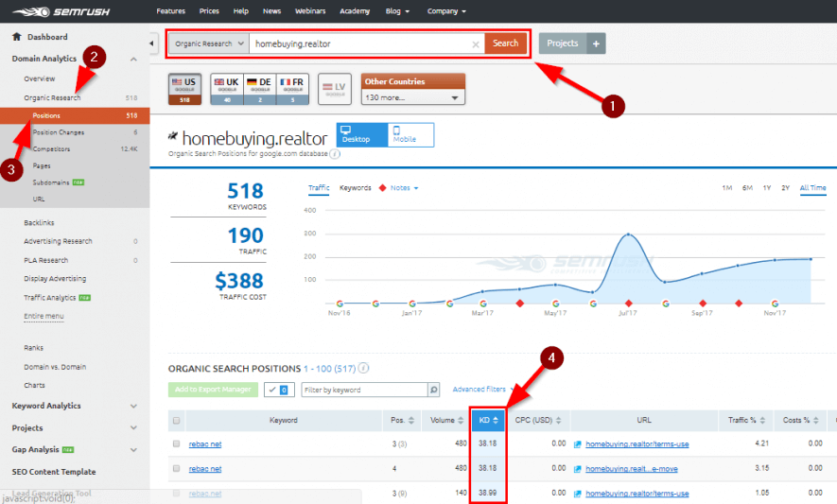Click the Projects button
837x504 pixels.
pos(563,43)
